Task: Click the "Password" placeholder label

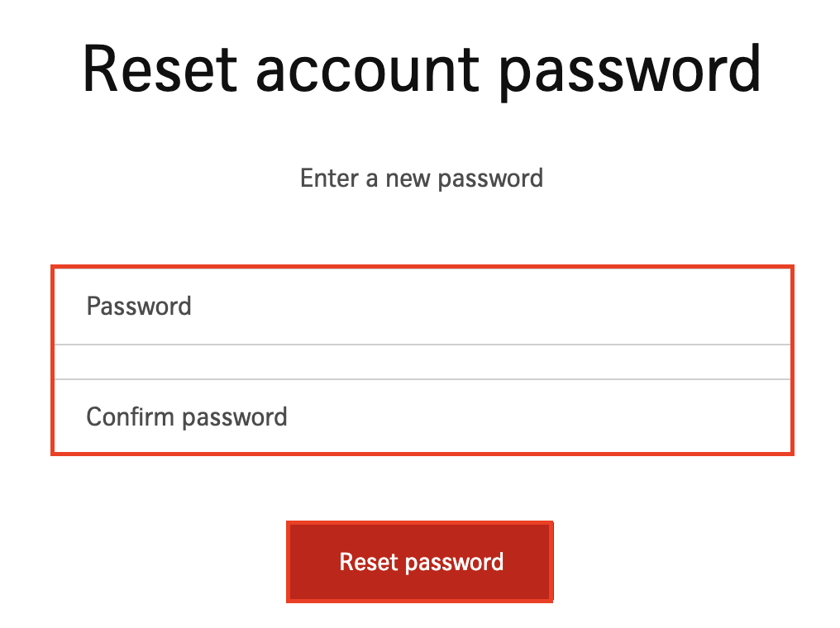Action: point(139,307)
